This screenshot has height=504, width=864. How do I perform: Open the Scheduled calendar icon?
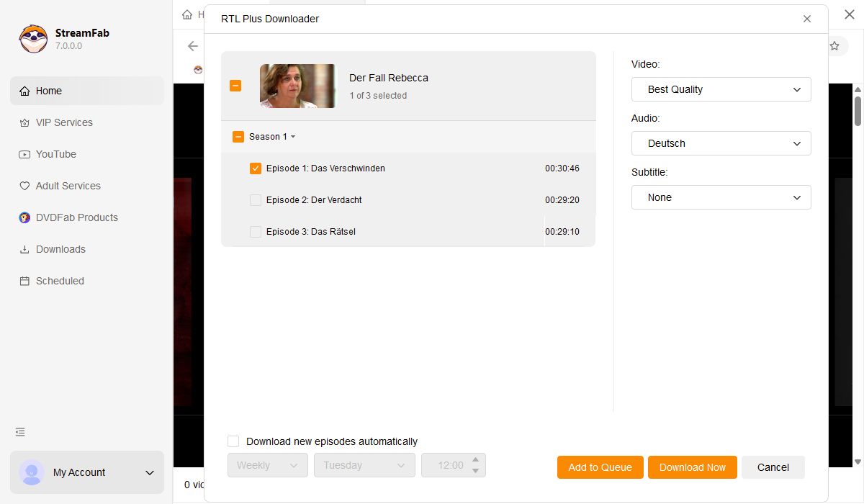point(24,282)
